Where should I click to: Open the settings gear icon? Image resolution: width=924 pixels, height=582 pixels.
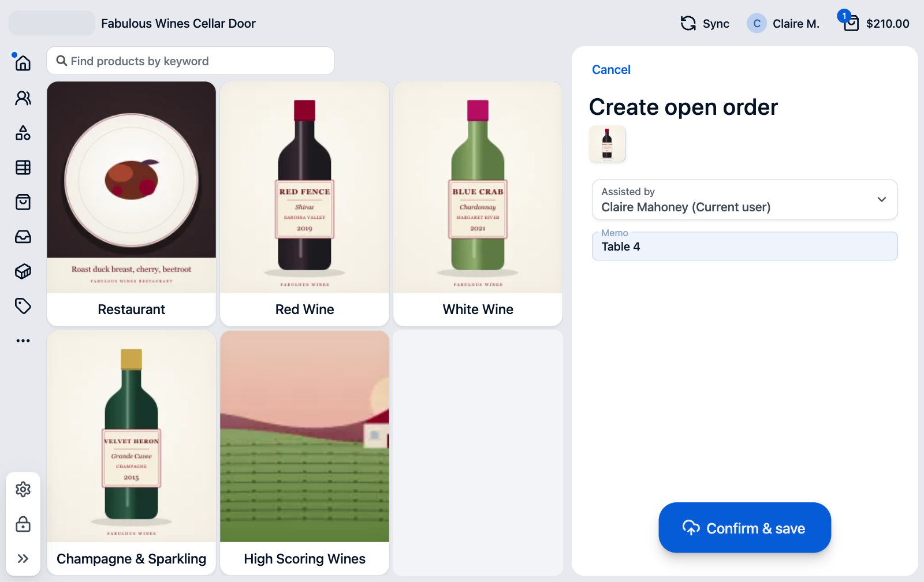[x=23, y=490]
